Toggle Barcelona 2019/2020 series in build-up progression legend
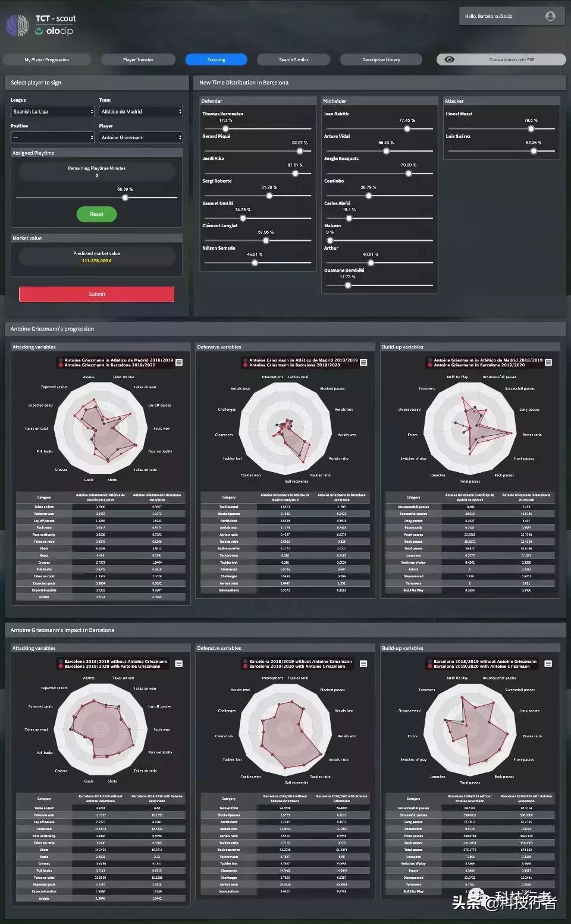This screenshot has width=571, height=924. 477,365
